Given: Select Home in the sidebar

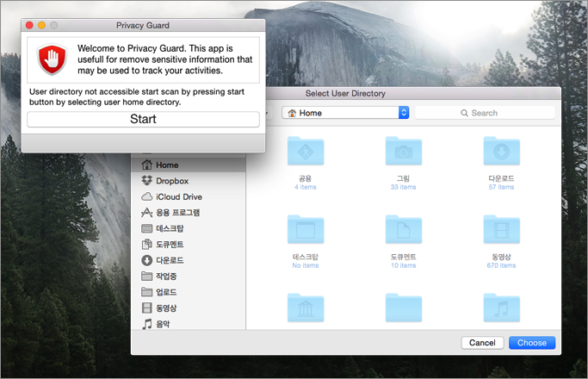Looking at the screenshot, I should coord(189,165).
